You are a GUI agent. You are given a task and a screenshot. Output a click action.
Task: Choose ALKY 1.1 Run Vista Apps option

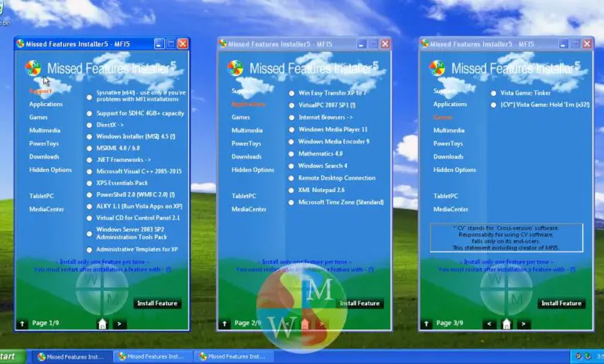click(89, 207)
